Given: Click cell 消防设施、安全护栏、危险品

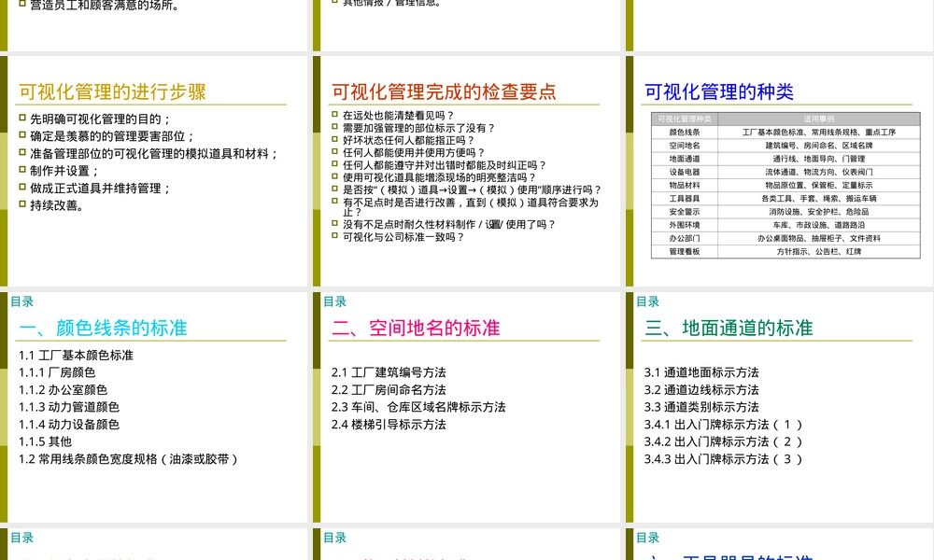Looking at the screenshot, I should click(819, 211).
